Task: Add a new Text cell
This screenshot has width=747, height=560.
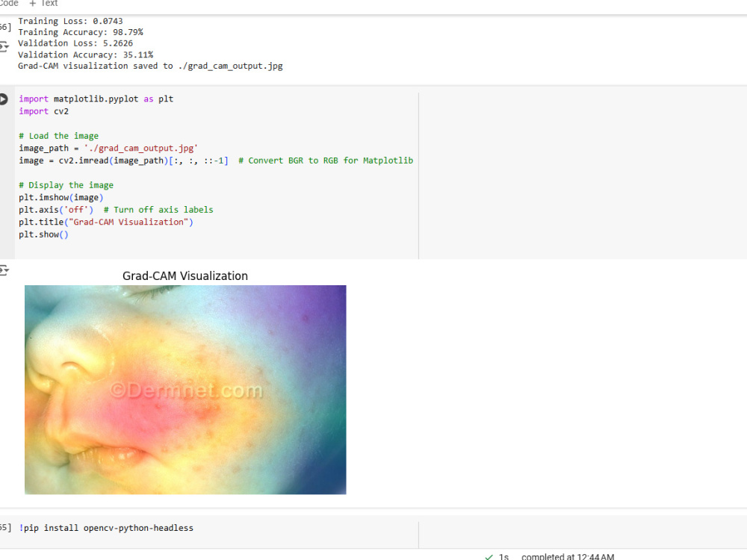Action: [x=43, y=3]
